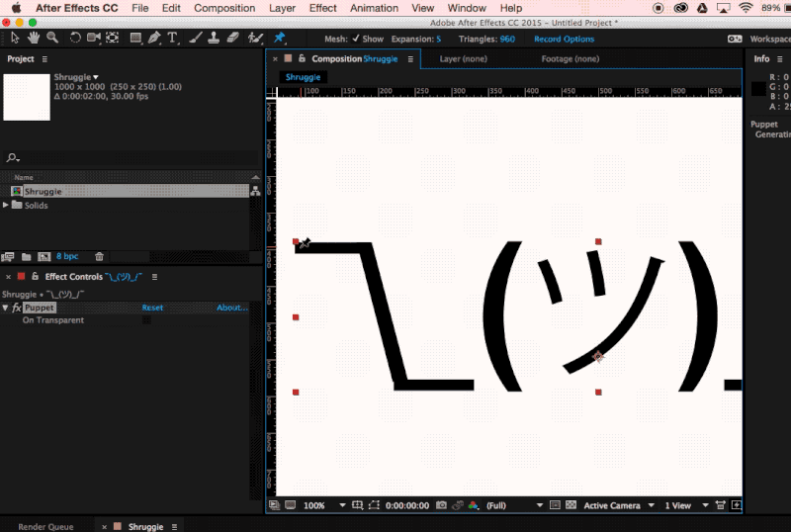
Task: Open Record Options
Action: click(x=564, y=39)
